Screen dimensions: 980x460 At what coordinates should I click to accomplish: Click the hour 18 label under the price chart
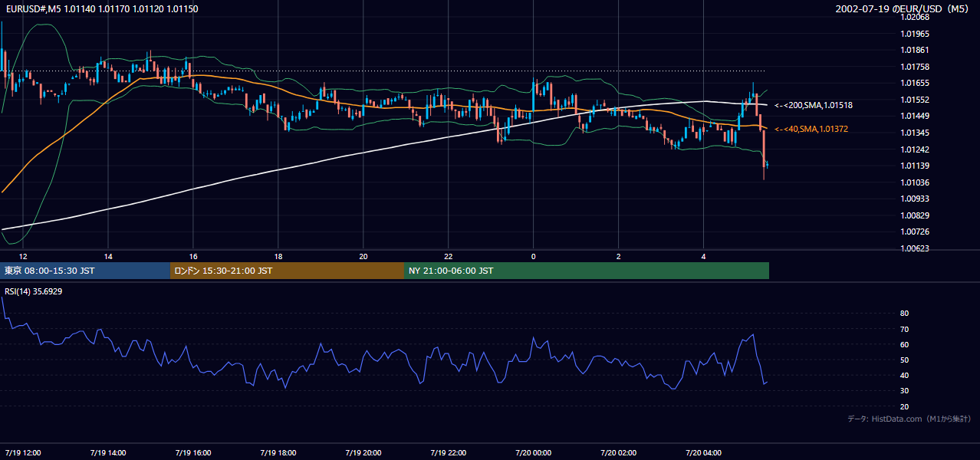278,256
